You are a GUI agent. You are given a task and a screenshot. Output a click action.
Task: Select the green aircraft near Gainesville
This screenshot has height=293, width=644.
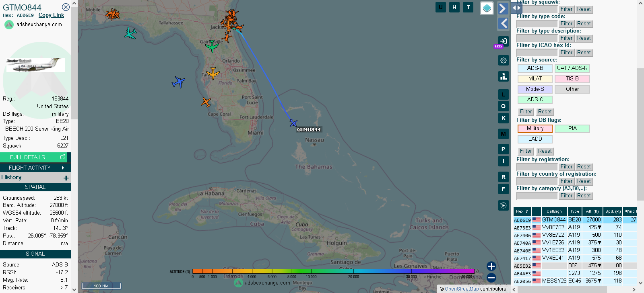(212, 46)
